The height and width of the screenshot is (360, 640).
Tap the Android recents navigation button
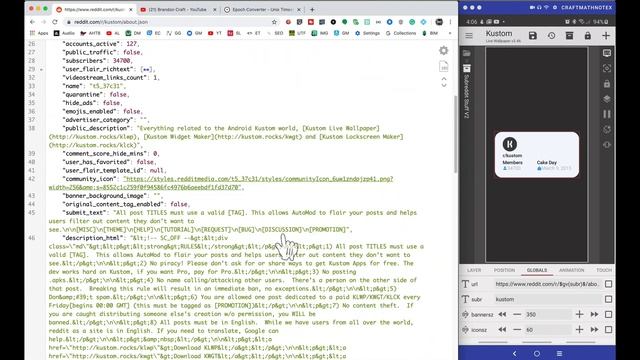(x=560, y=353)
